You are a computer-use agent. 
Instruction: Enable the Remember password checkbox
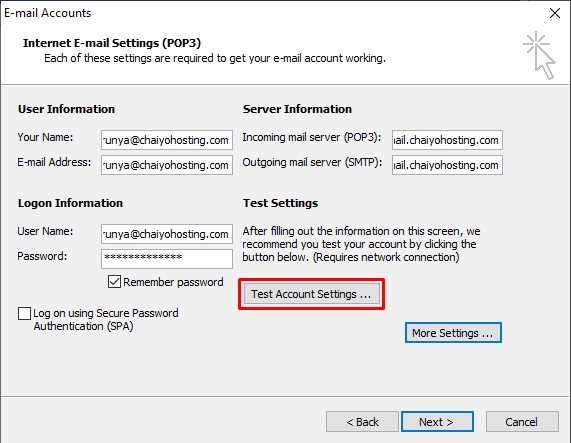click(114, 282)
